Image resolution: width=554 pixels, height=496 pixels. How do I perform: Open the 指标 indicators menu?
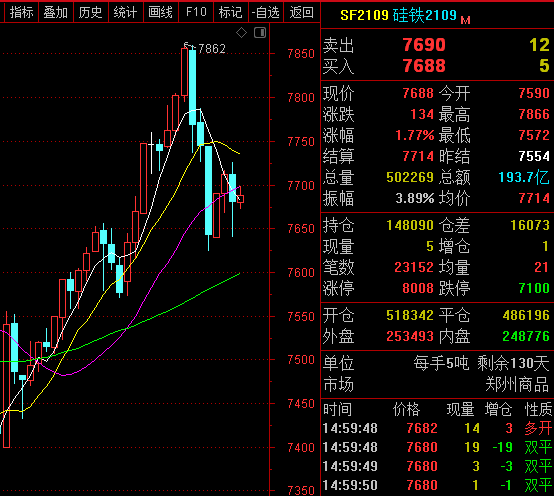tap(21, 12)
